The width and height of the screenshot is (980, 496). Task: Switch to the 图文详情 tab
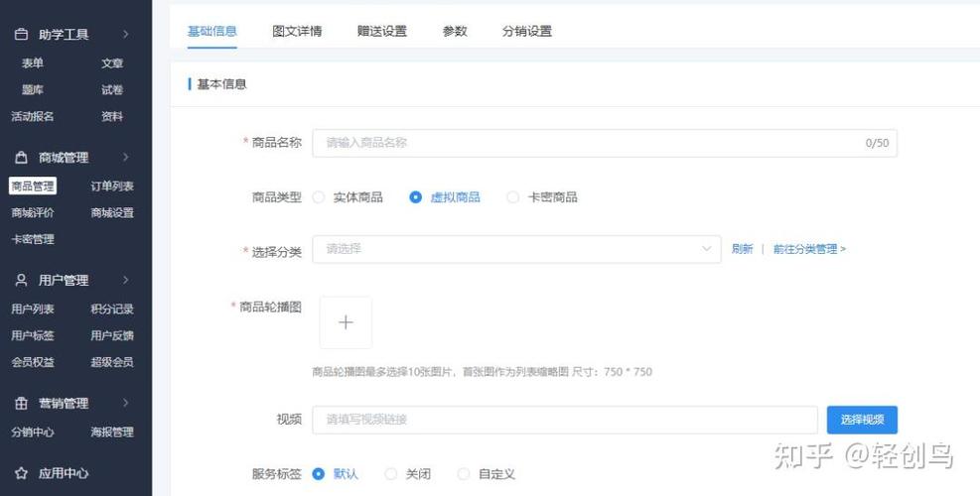click(x=297, y=31)
